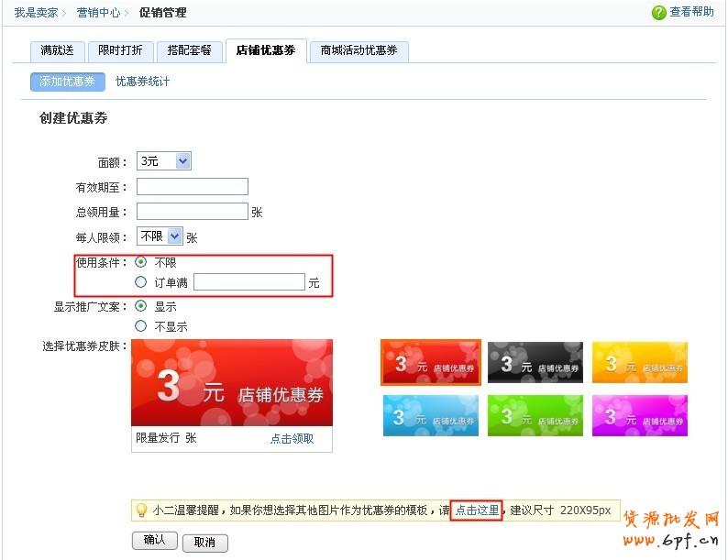Image resolution: width=728 pixels, height=560 pixels.
Task: Go to 商城活动优惠券 tab
Action: (358, 51)
